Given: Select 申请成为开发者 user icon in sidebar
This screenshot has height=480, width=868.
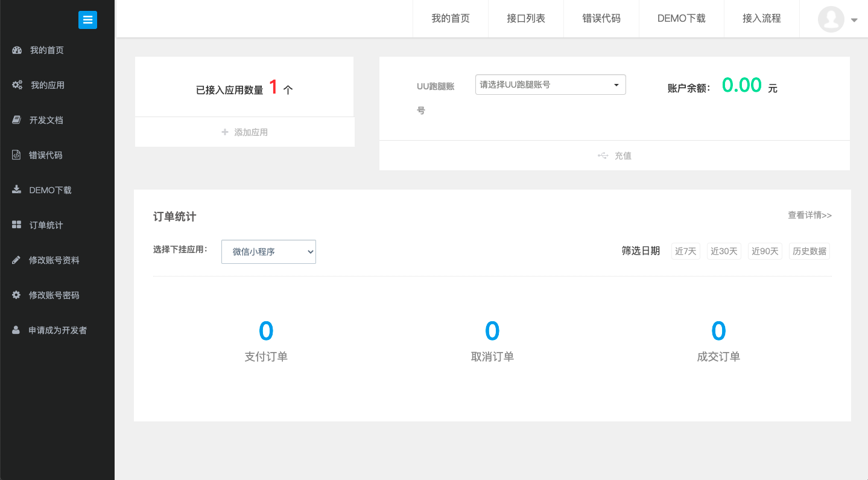Looking at the screenshot, I should click(x=16, y=330).
